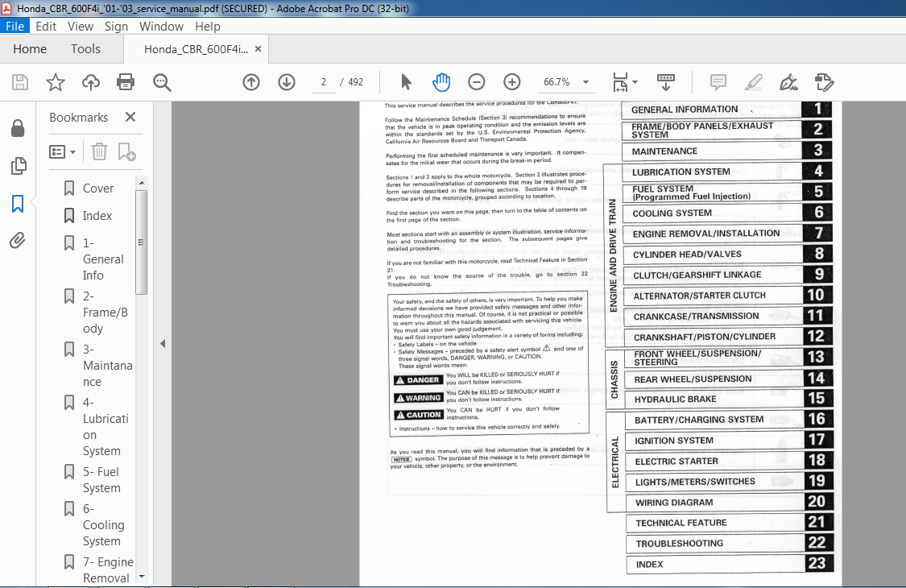906x588 pixels.
Task: Zoom in with the plus button
Action: pos(512,82)
